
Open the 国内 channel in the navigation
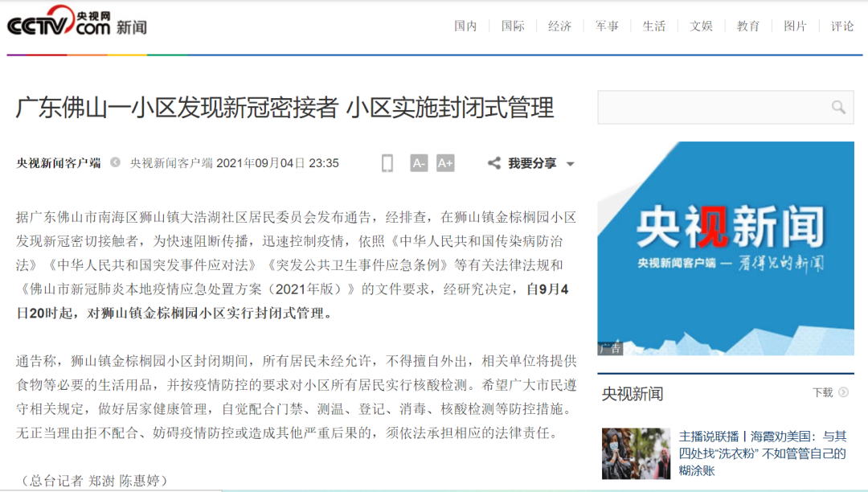(x=466, y=25)
